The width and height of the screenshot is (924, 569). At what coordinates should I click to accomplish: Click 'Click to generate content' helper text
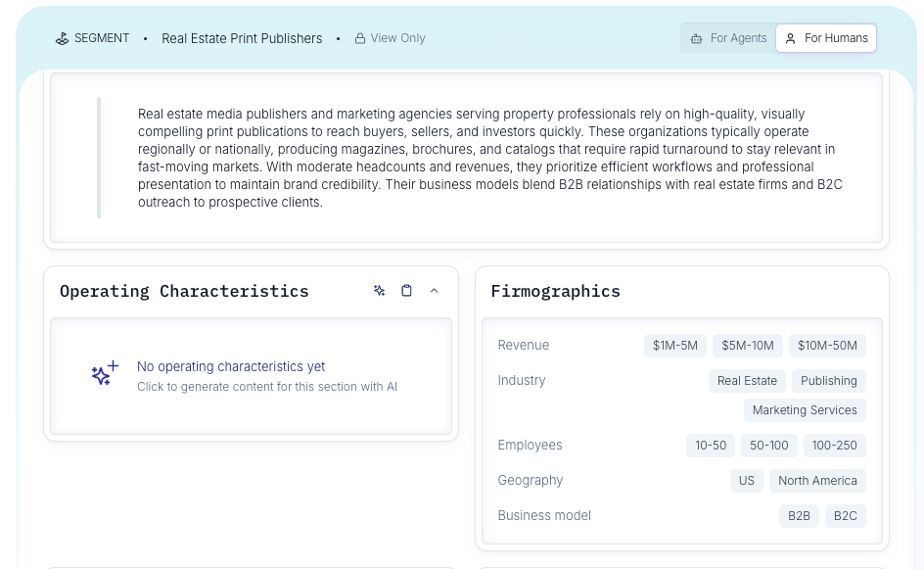click(x=267, y=387)
